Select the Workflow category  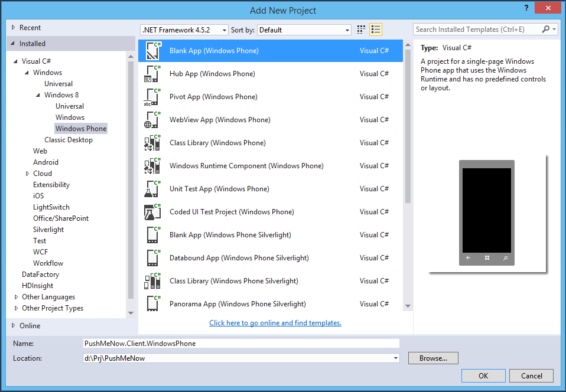[x=48, y=263]
